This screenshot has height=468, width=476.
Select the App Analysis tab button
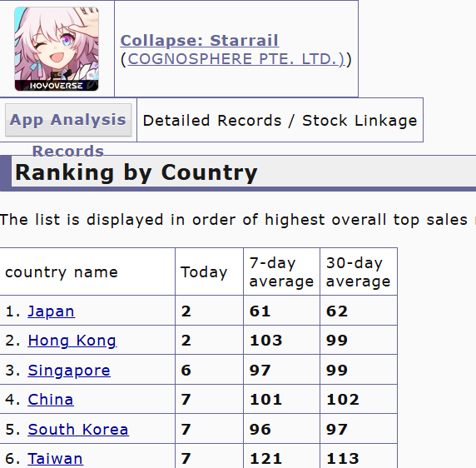click(x=68, y=120)
